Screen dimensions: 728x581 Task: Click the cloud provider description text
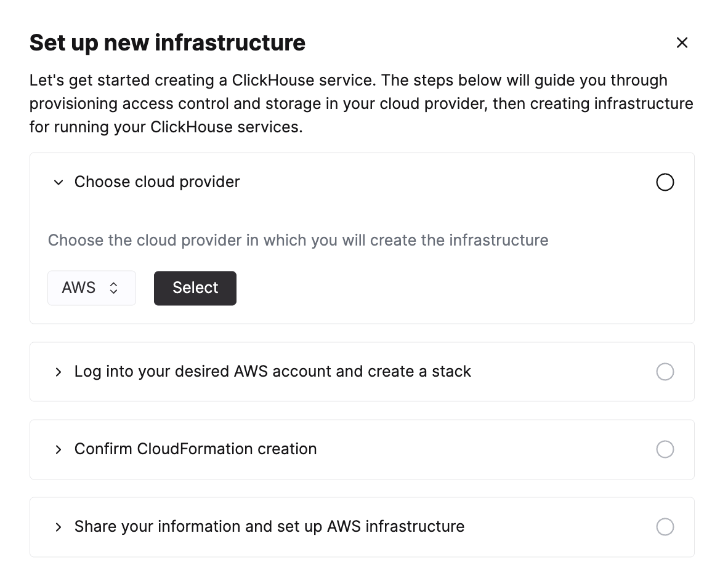tap(298, 241)
